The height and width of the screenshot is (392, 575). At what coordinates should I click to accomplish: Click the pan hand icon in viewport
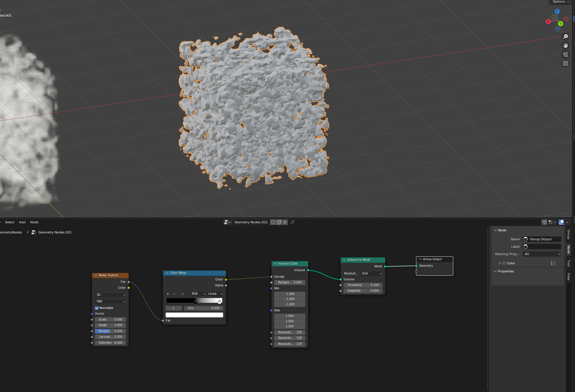tap(565, 46)
